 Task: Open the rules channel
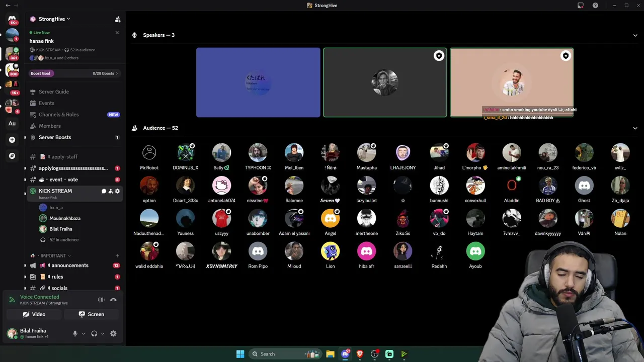[73, 277]
